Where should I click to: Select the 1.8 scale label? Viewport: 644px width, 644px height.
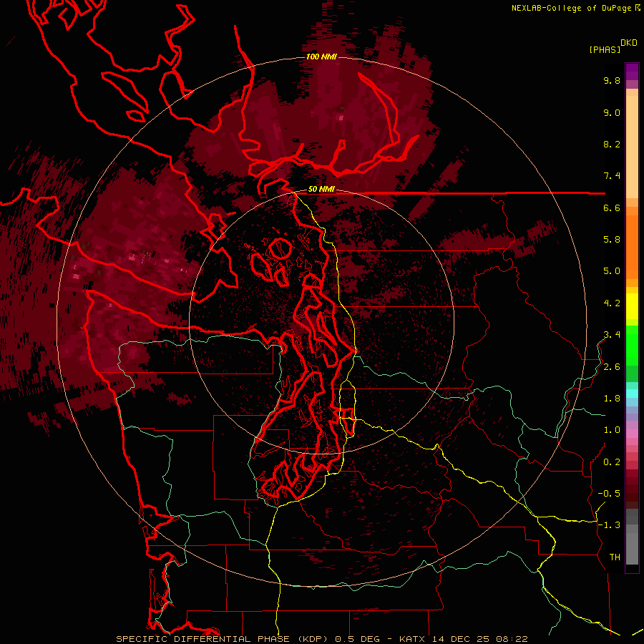tap(612, 399)
